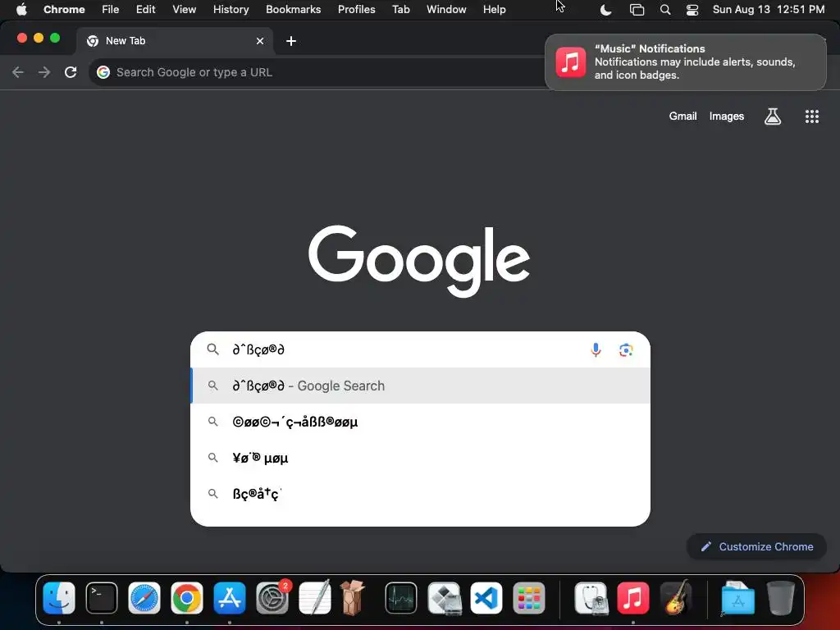This screenshot has height=630, width=840.
Task: Toggle Focus moon icon in menu bar
Action: (x=605, y=10)
